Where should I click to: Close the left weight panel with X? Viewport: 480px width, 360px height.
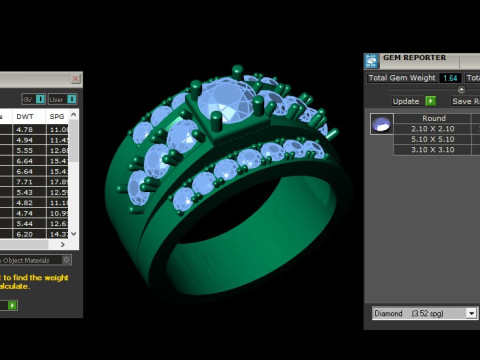point(75,79)
